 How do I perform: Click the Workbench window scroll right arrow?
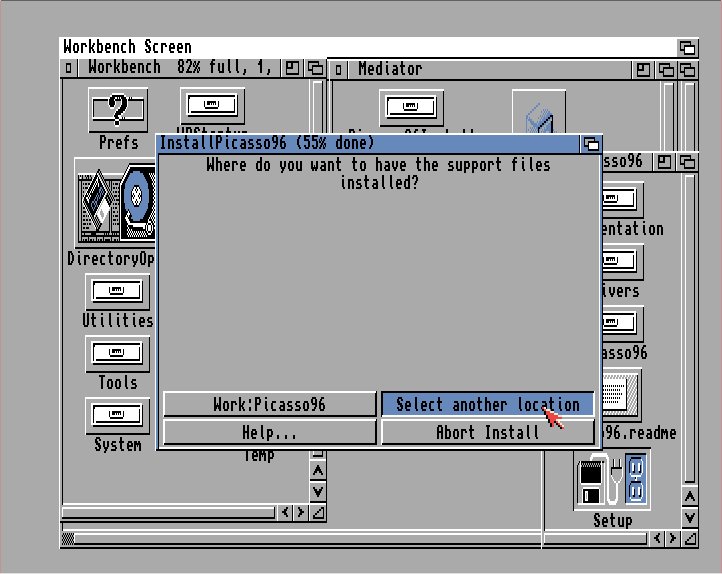(x=300, y=512)
